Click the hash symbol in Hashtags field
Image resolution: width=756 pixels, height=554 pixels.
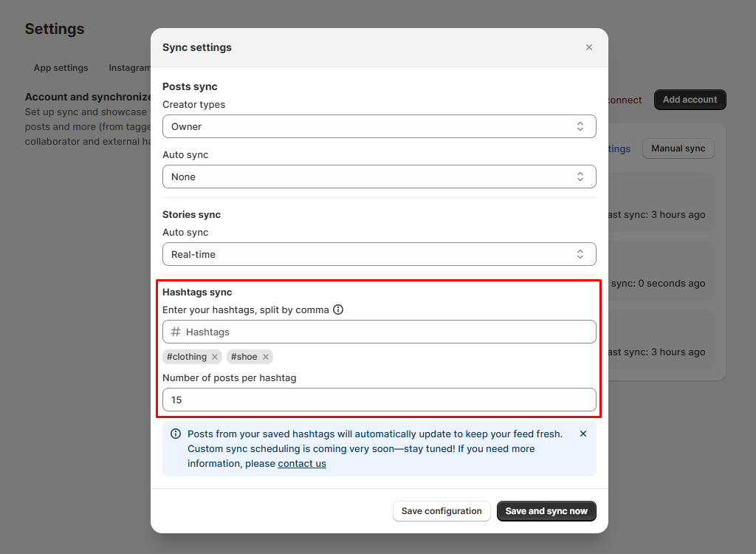[176, 332]
